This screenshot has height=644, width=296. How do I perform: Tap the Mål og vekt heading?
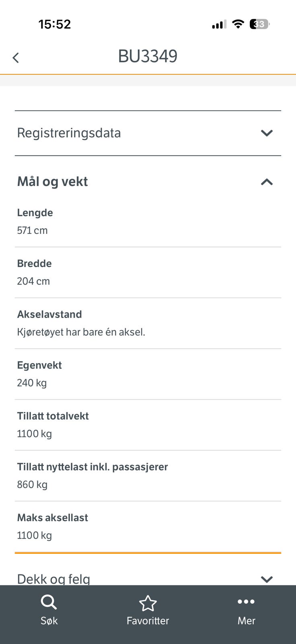[52, 182]
